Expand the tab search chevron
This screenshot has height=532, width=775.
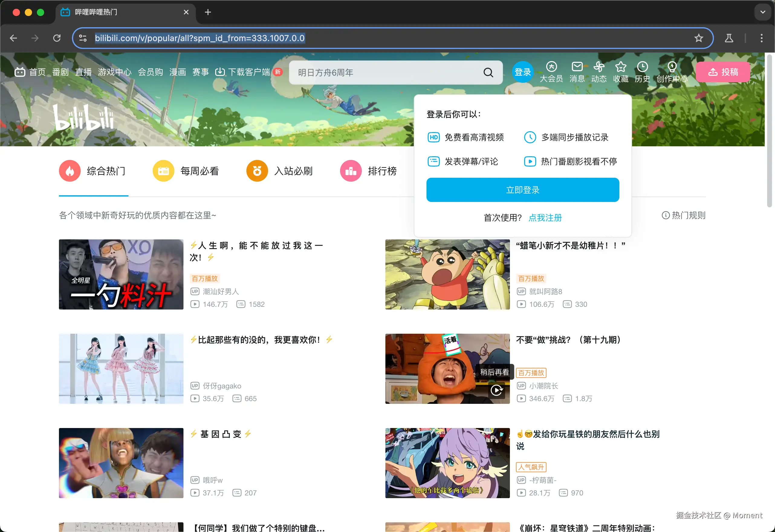(x=763, y=12)
